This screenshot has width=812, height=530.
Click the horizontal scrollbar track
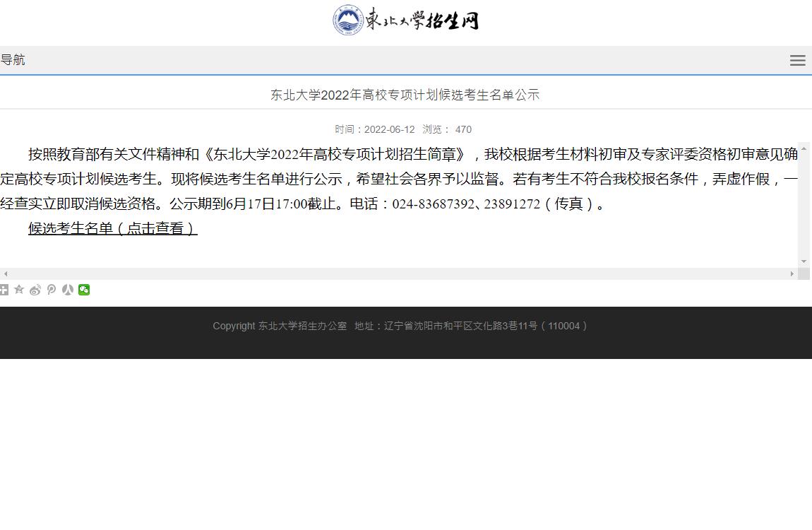point(399,273)
